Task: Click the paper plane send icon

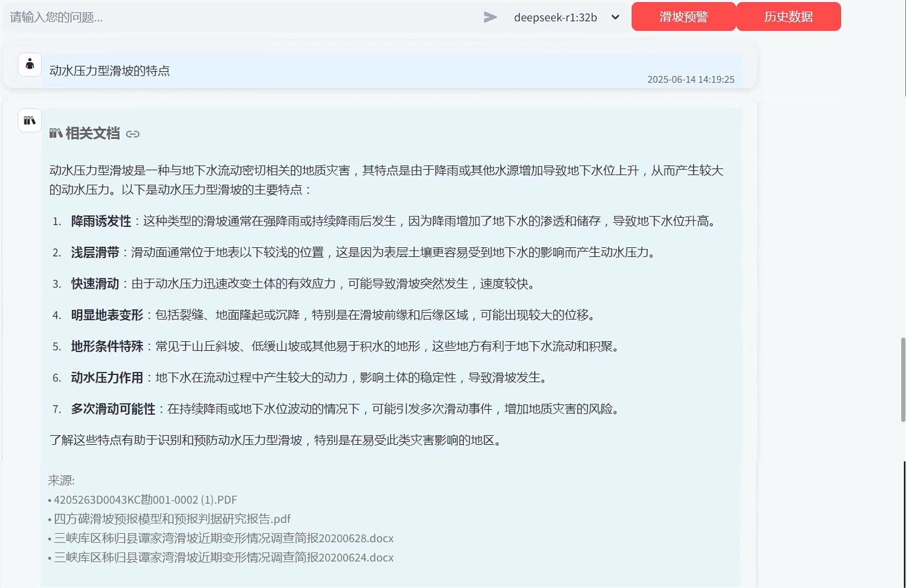Action: click(490, 17)
